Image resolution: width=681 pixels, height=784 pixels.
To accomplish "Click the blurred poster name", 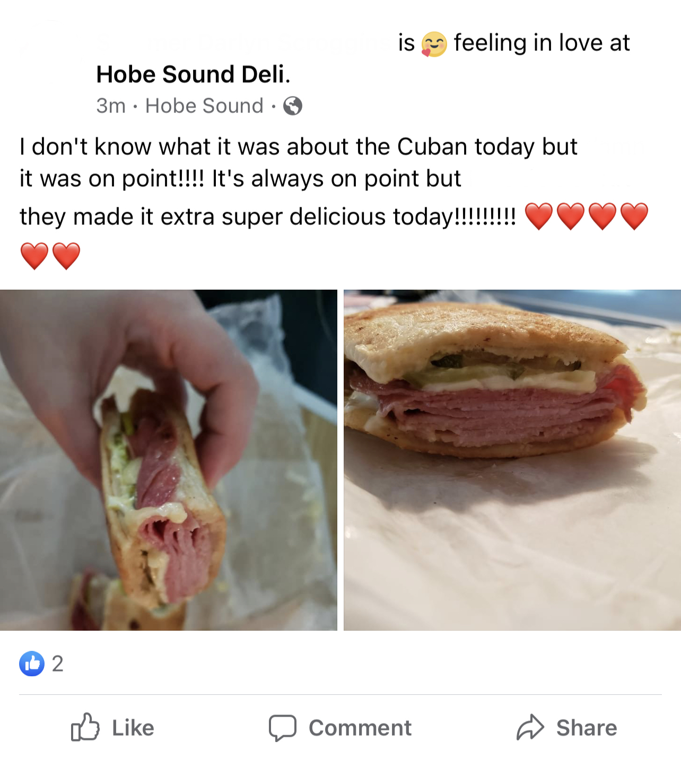I will point(240,42).
